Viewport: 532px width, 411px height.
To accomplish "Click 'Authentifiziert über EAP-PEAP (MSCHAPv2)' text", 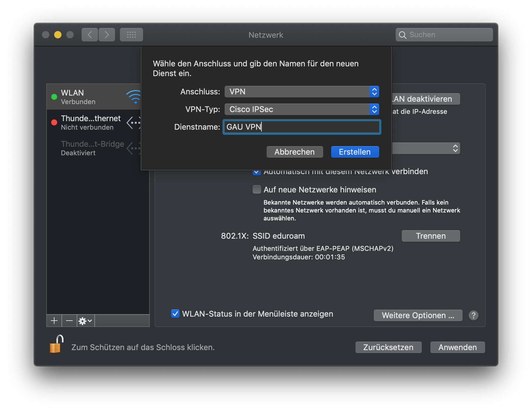I will (323, 248).
